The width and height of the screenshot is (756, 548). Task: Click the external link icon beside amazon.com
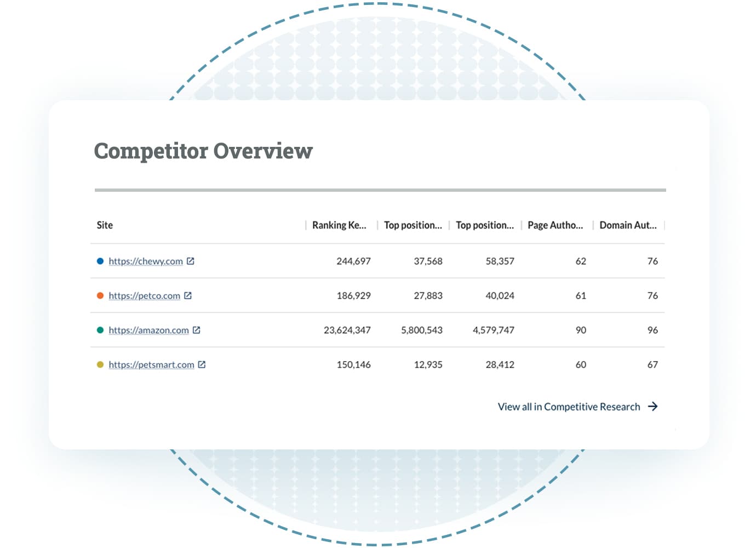pyautogui.click(x=197, y=330)
